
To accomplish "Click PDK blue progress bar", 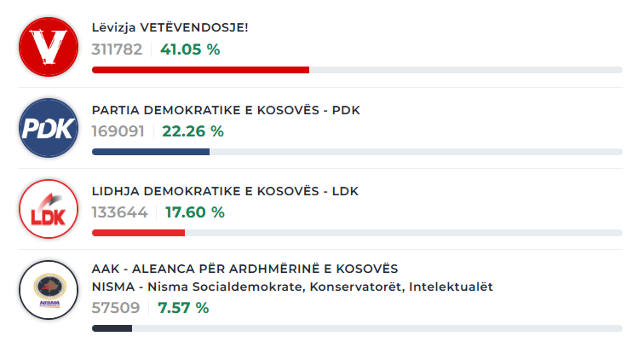I will click(151, 152).
